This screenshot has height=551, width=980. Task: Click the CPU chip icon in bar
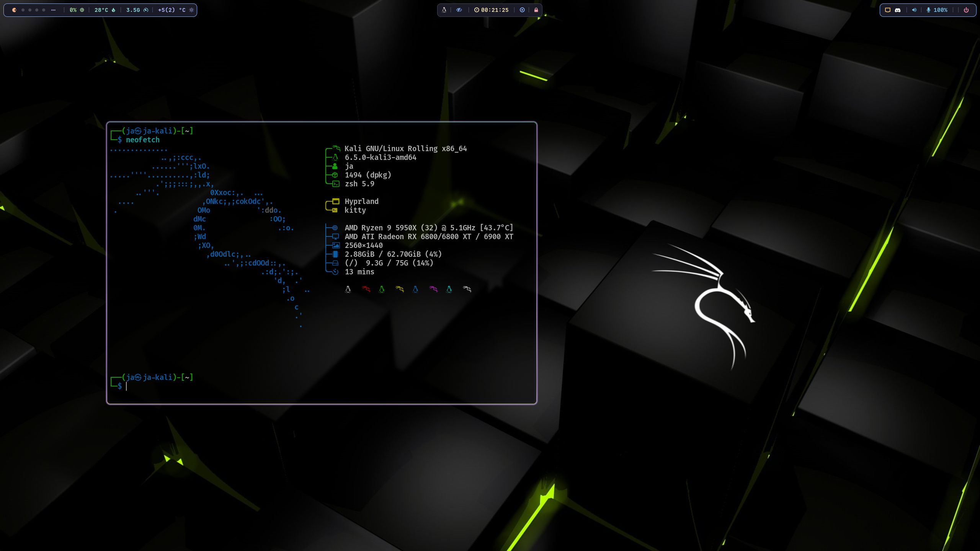[82, 10]
